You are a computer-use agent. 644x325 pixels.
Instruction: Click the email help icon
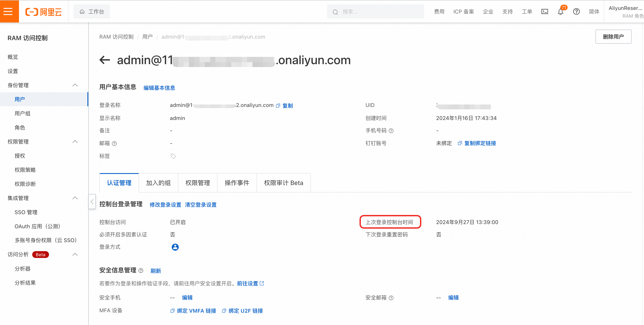[x=114, y=143]
